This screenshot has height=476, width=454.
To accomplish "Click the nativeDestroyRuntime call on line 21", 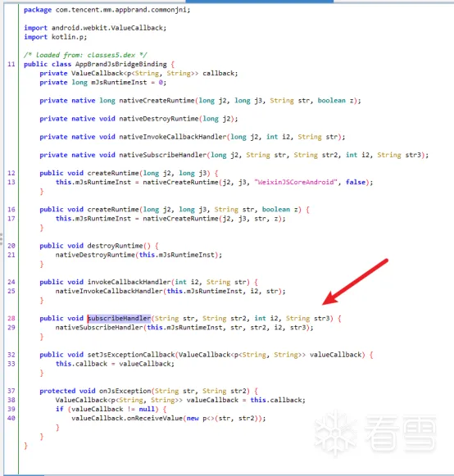I will point(95,255).
